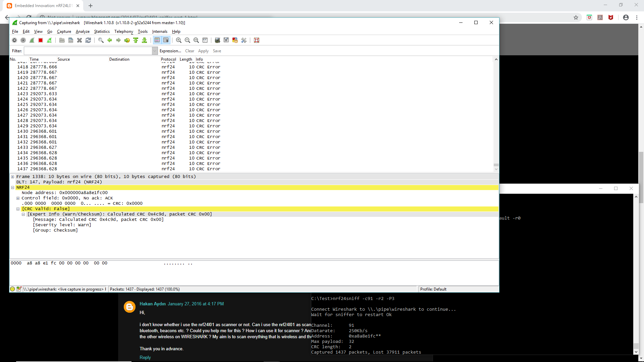Click the packet list scrollbar thumb
644x362 pixels.
496,165
